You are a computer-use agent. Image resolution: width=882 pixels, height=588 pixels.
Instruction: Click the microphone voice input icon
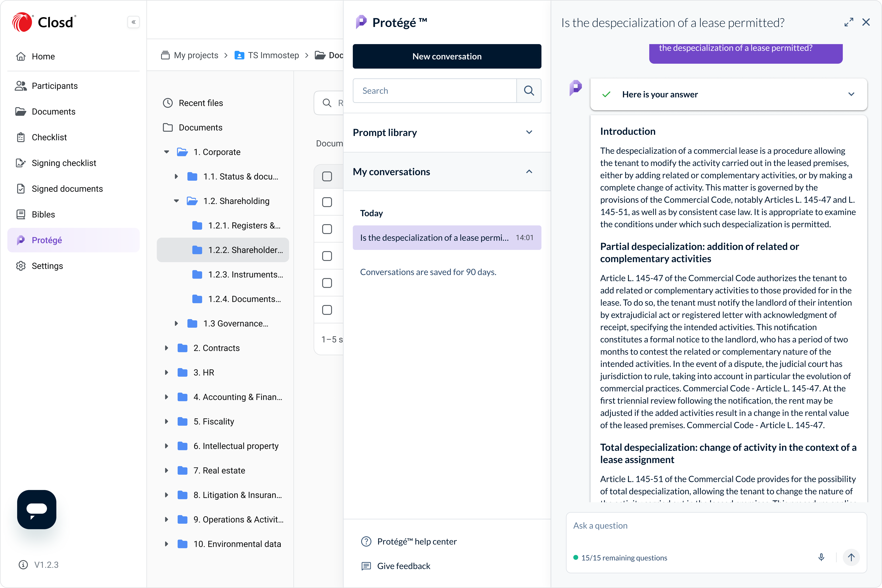tap(821, 557)
